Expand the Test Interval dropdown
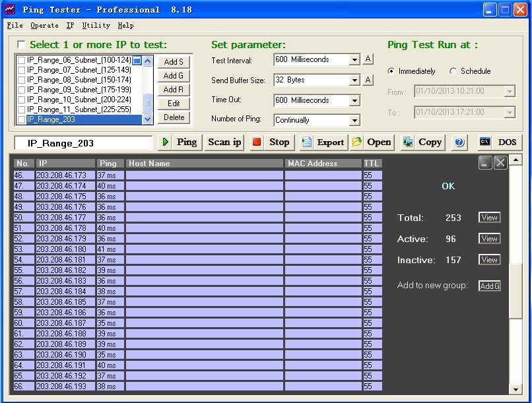 354,60
